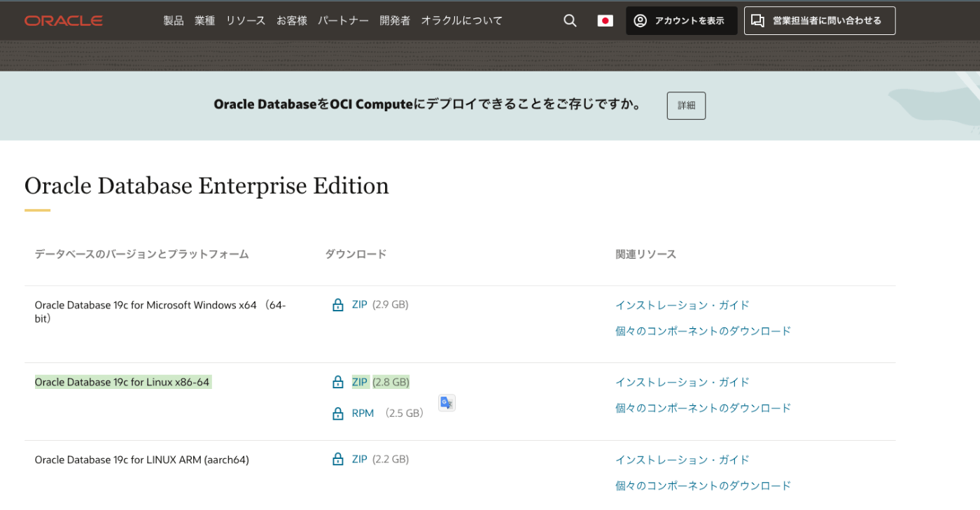The height and width of the screenshot is (510, 980).
Task: Click the Japan flag country selector
Action: 605,21
